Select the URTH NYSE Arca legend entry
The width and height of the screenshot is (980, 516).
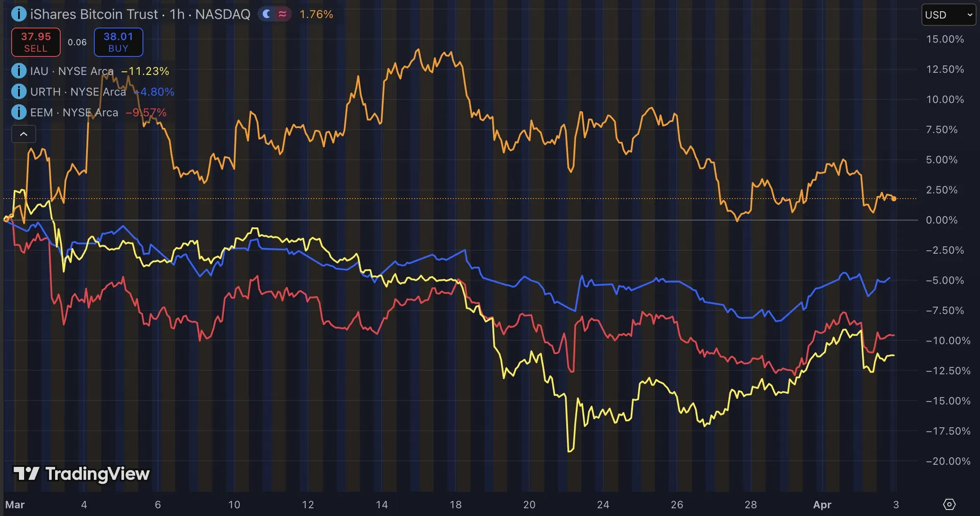pos(78,92)
